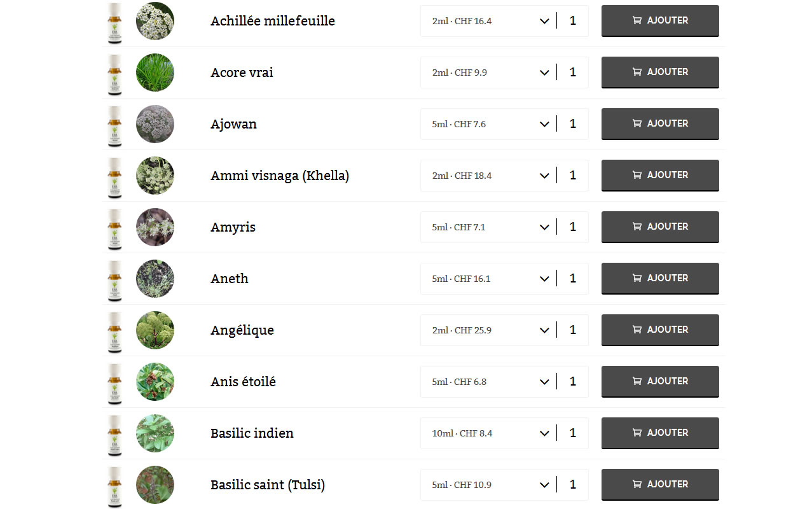Open the Basilic indien 10ml size selector
This screenshot has height=509, width=812.
click(488, 433)
